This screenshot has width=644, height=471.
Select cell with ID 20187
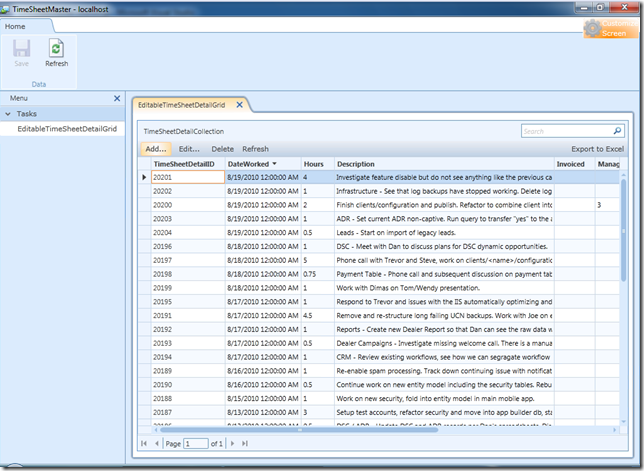click(x=188, y=412)
